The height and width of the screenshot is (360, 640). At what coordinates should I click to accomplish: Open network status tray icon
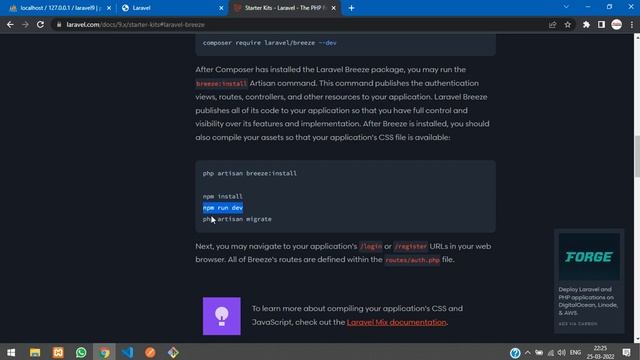click(x=551, y=352)
